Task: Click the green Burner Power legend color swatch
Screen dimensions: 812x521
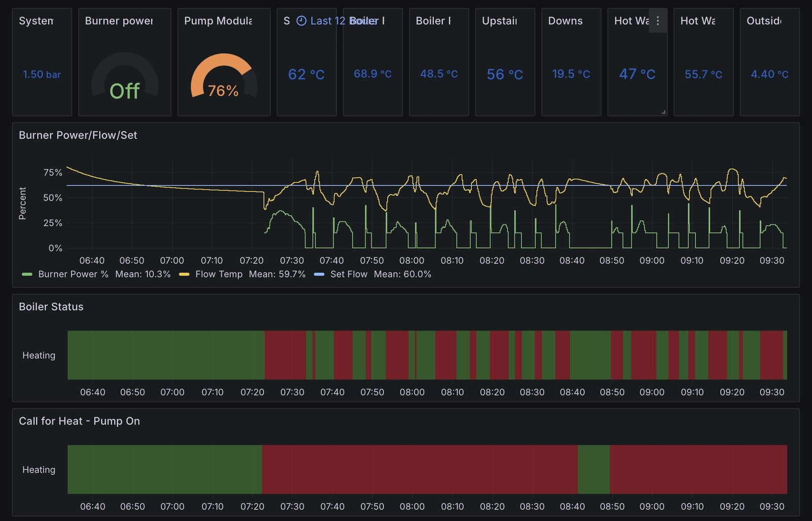Action: pyautogui.click(x=27, y=274)
